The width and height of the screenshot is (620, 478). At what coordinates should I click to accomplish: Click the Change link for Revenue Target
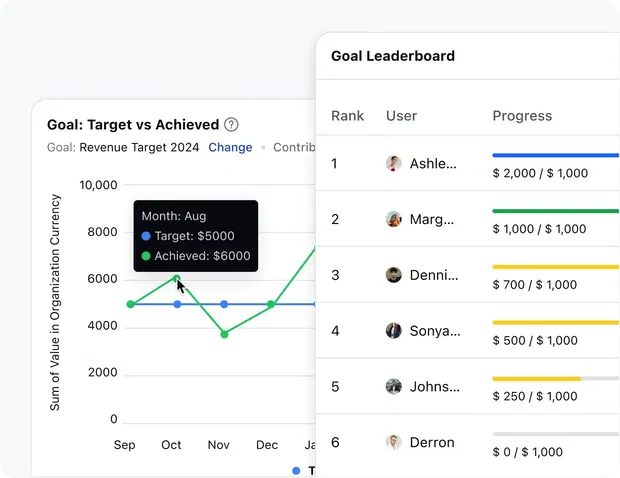[x=230, y=147]
